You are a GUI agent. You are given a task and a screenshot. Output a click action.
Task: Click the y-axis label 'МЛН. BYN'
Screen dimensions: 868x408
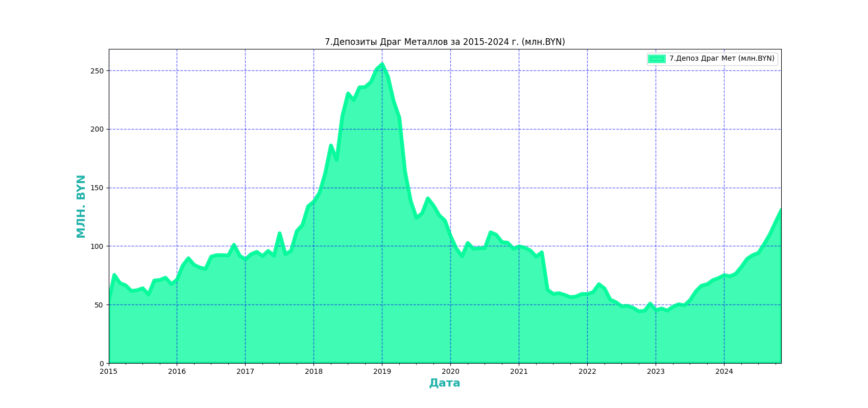pos(81,206)
